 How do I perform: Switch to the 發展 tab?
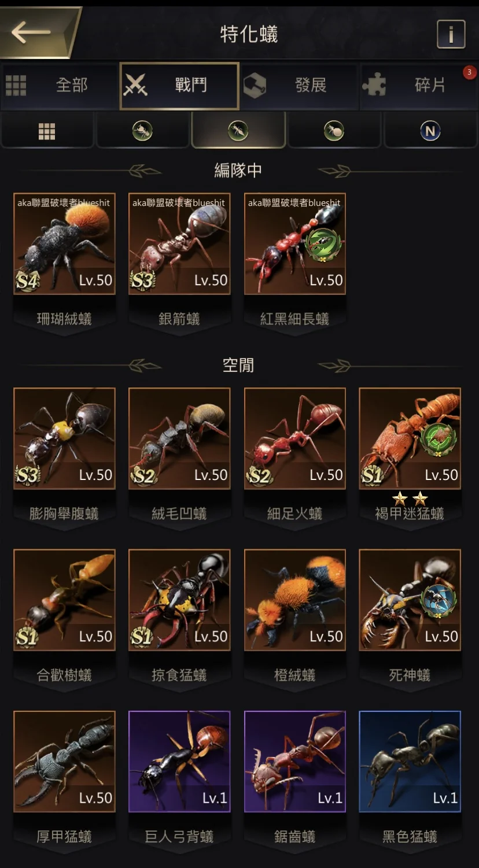point(299,86)
